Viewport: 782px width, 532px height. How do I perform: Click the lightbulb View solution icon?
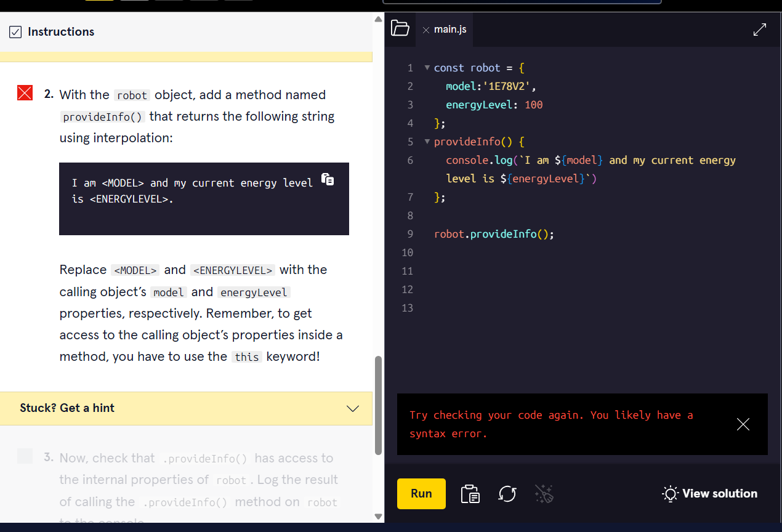click(669, 494)
